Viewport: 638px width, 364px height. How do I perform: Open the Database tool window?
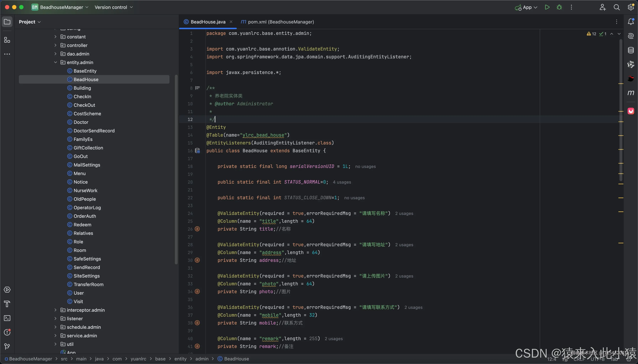click(x=631, y=50)
